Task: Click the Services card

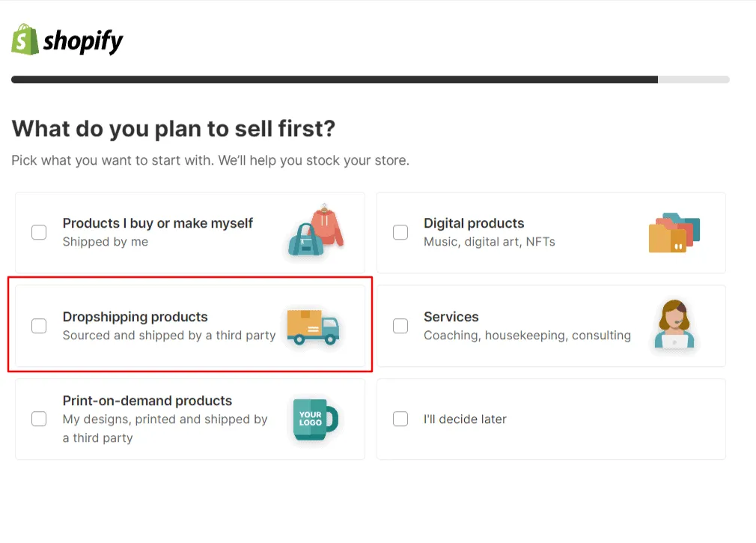Action: click(550, 326)
